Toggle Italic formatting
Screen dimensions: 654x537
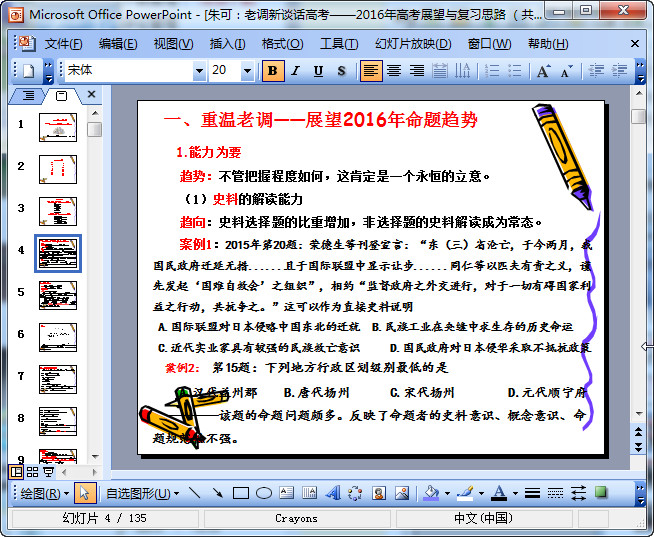pos(296,71)
